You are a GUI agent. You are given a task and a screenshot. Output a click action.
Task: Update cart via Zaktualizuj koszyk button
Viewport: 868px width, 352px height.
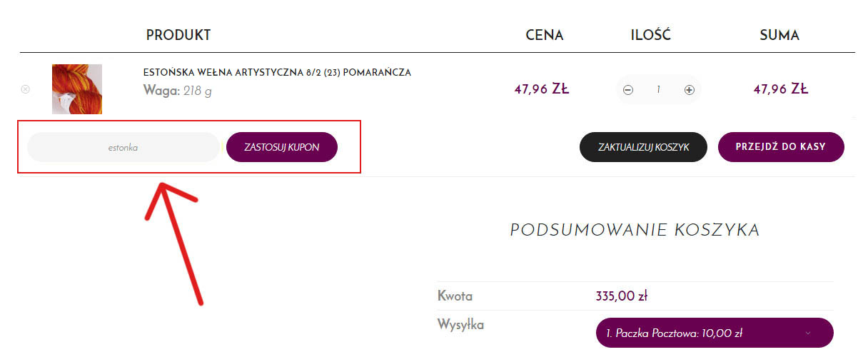point(643,147)
